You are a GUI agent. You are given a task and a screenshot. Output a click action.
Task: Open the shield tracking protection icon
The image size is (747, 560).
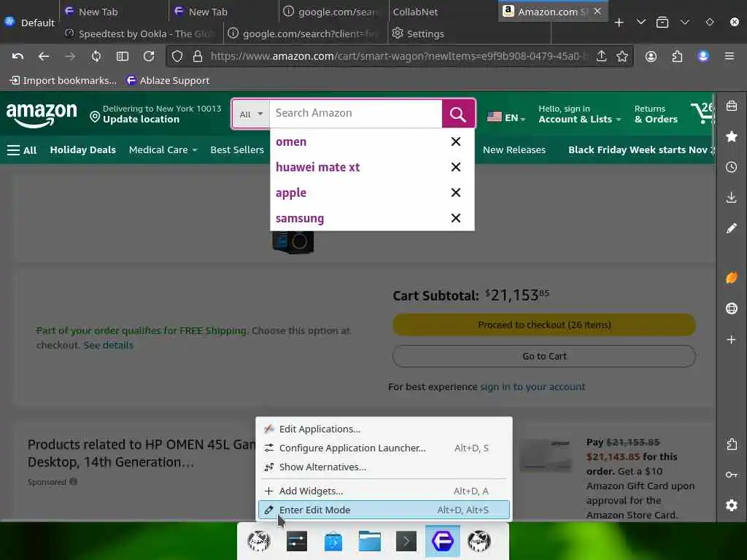coord(177,56)
